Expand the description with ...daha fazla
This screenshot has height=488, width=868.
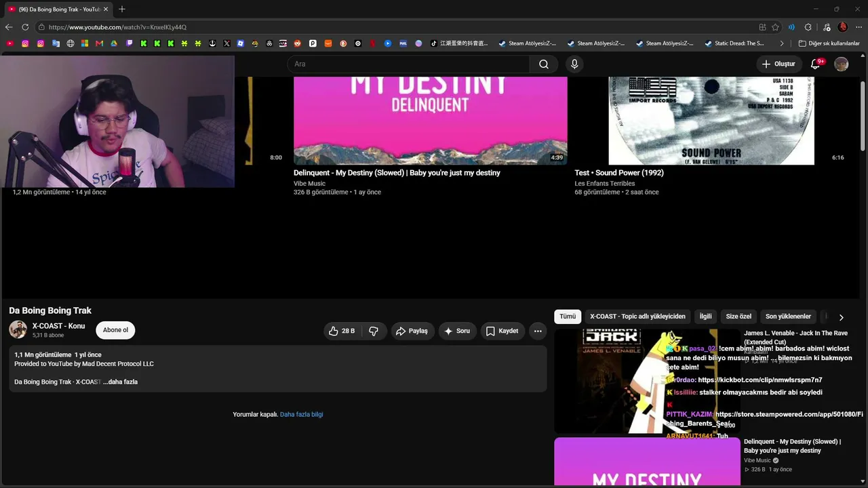pyautogui.click(x=120, y=382)
